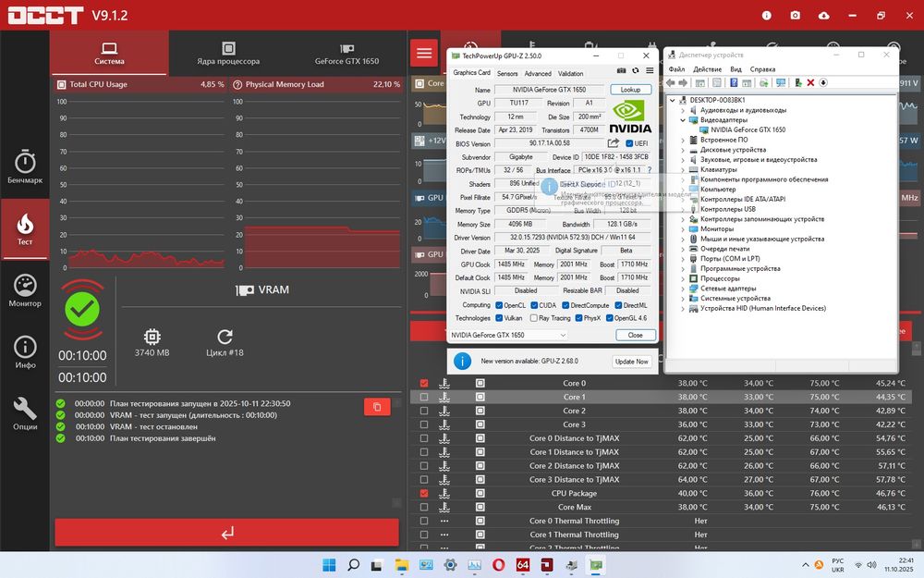Uncheck the Core 0 sensor checkbox
This screenshot has height=578, width=924.
[x=424, y=384]
